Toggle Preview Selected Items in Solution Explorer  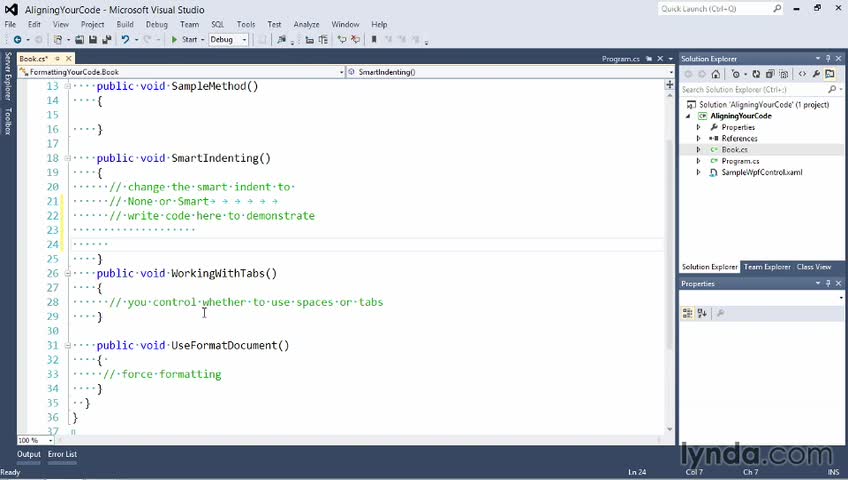830,74
